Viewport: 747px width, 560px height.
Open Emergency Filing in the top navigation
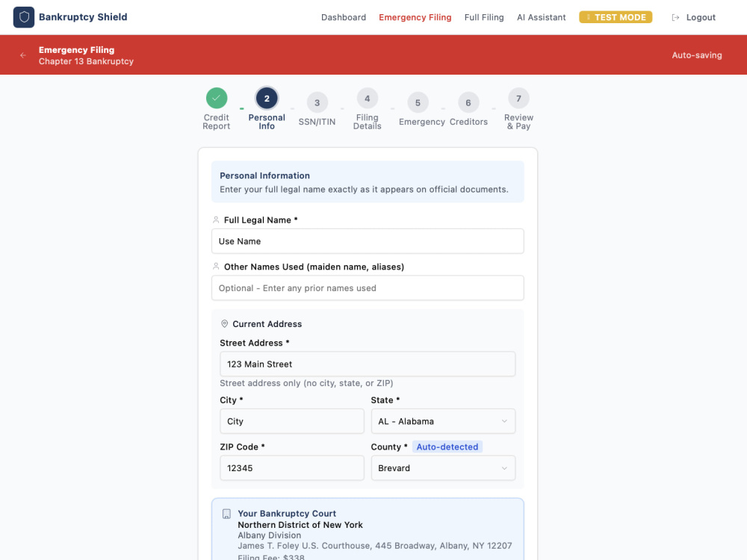pos(415,18)
